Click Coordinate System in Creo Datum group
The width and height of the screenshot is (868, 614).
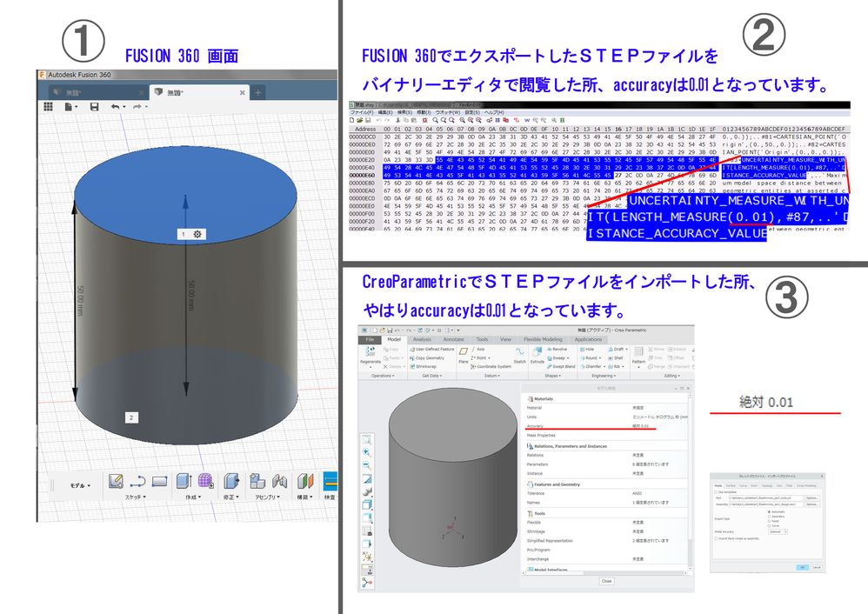[x=491, y=366]
